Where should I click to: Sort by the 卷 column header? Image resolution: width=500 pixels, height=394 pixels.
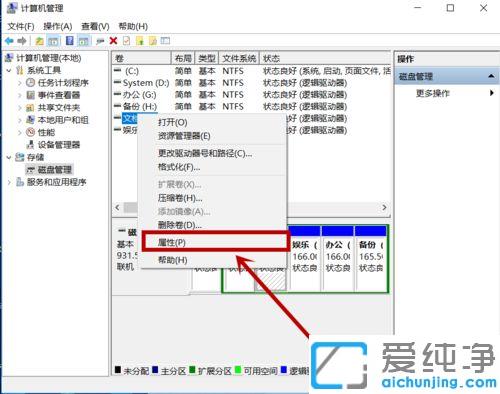point(141,58)
